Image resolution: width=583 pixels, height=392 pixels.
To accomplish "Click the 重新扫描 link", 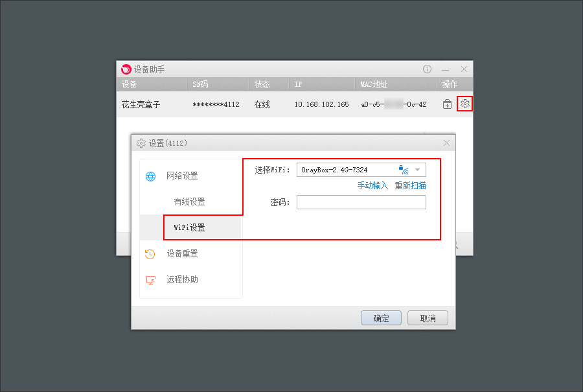I will (411, 185).
